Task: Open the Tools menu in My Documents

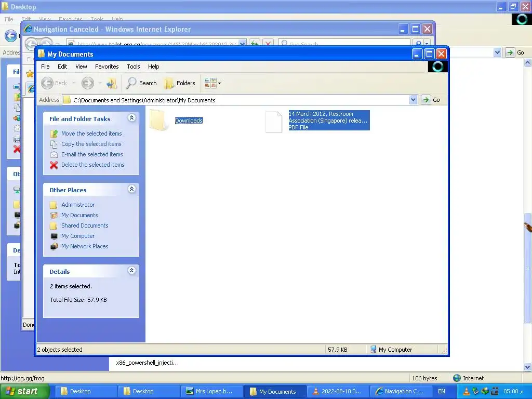Action: tap(134, 66)
